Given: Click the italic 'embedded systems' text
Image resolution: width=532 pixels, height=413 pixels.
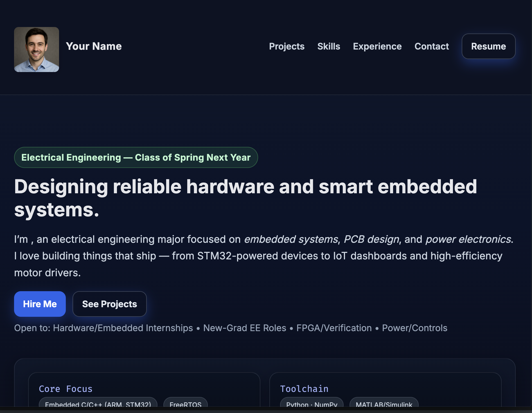Looking at the screenshot, I should 291,239.
